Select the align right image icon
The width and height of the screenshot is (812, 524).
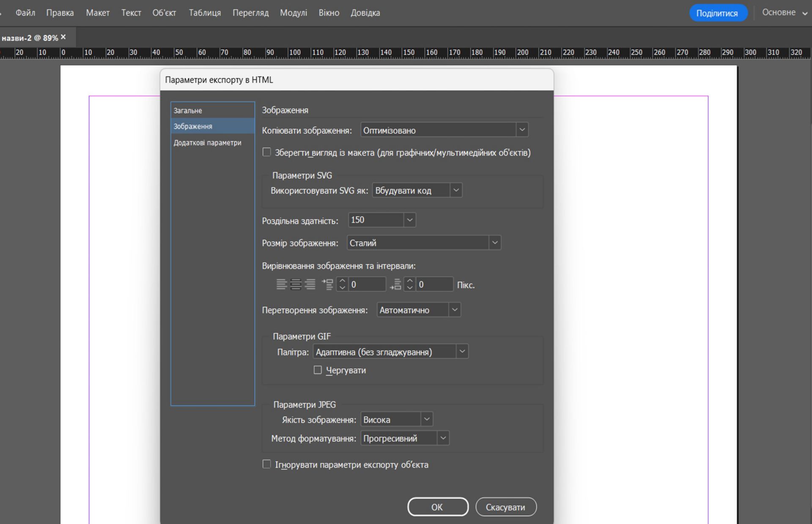310,284
